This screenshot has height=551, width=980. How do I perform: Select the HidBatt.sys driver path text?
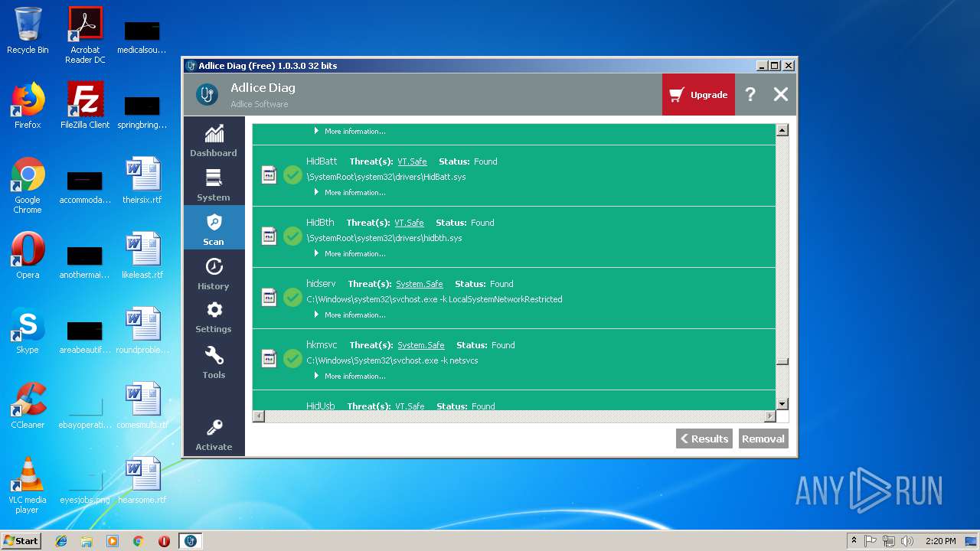point(386,177)
